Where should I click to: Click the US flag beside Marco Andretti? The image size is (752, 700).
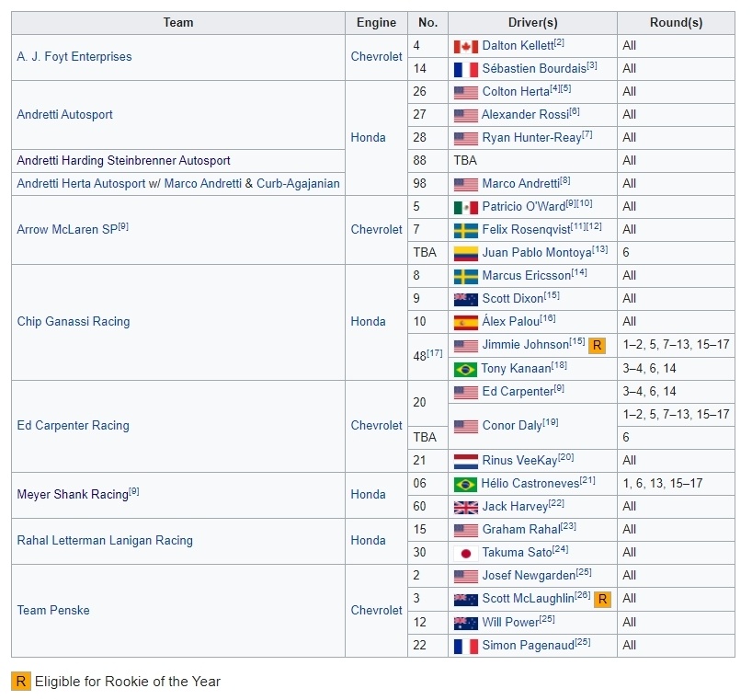[x=466, y=185]
